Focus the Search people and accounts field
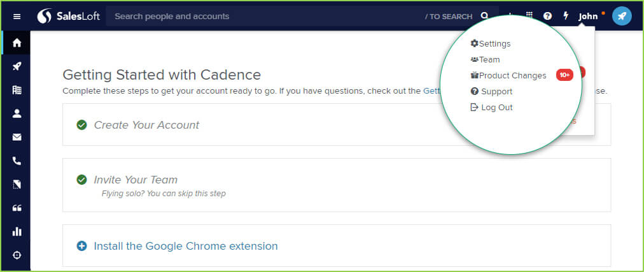The height and width of the screenshot is (272, 644). 302,17
